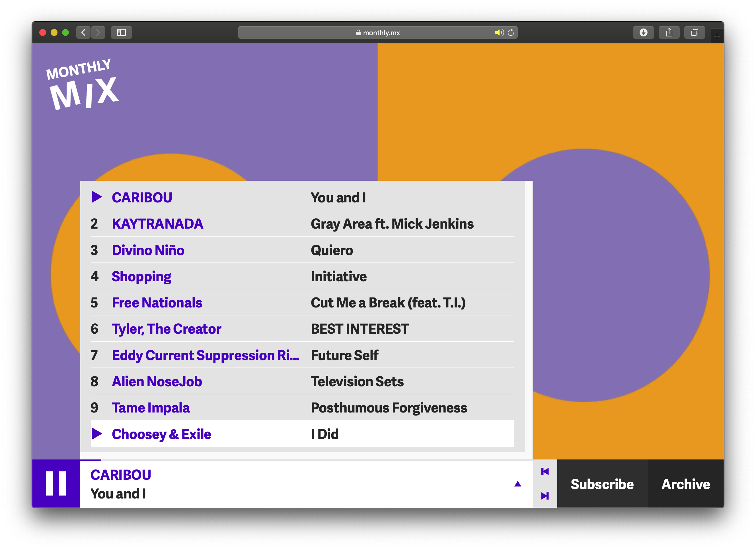Click now-playing artist CARIBOU in player bar
Viewport: 756px width, 550px height.
click(x=121, y=475)
